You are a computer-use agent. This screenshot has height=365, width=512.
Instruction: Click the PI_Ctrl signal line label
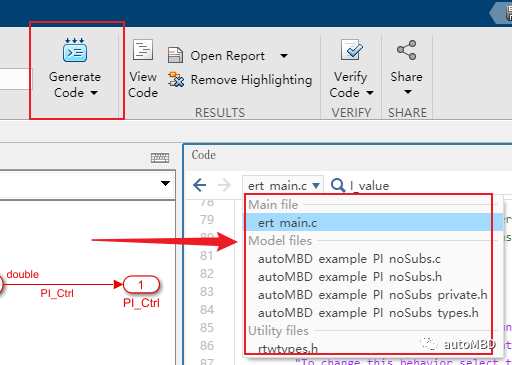point(57,293)
